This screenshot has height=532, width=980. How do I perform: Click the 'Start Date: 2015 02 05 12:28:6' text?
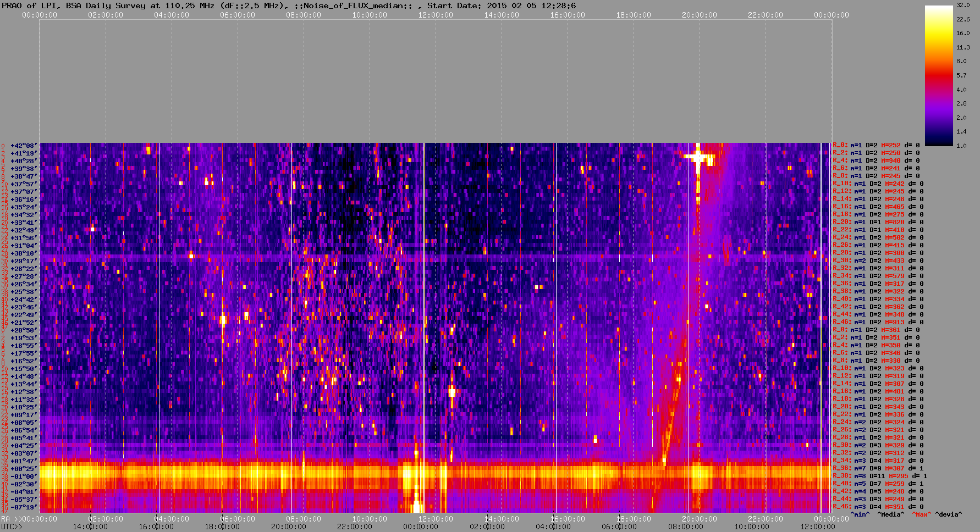[502, 5]
